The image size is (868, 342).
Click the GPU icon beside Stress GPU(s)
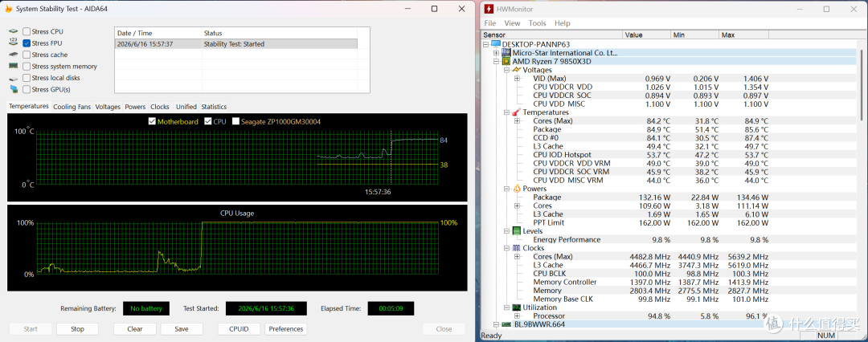click(x=14, y=89)
